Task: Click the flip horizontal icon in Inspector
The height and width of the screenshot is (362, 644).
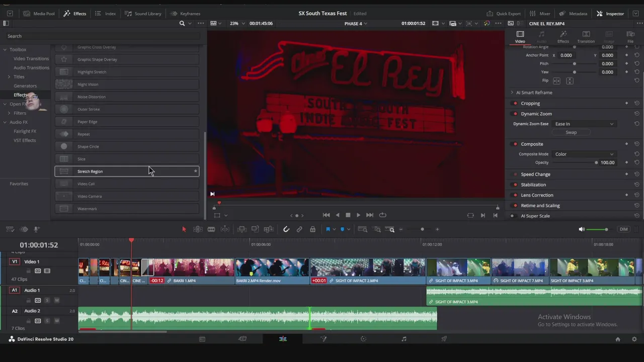Action: tap(556, 80)
